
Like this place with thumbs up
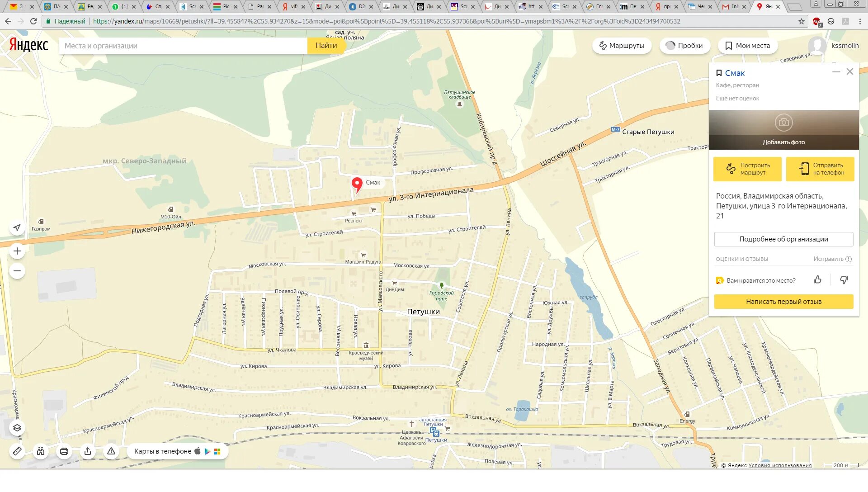coord(817,280)
